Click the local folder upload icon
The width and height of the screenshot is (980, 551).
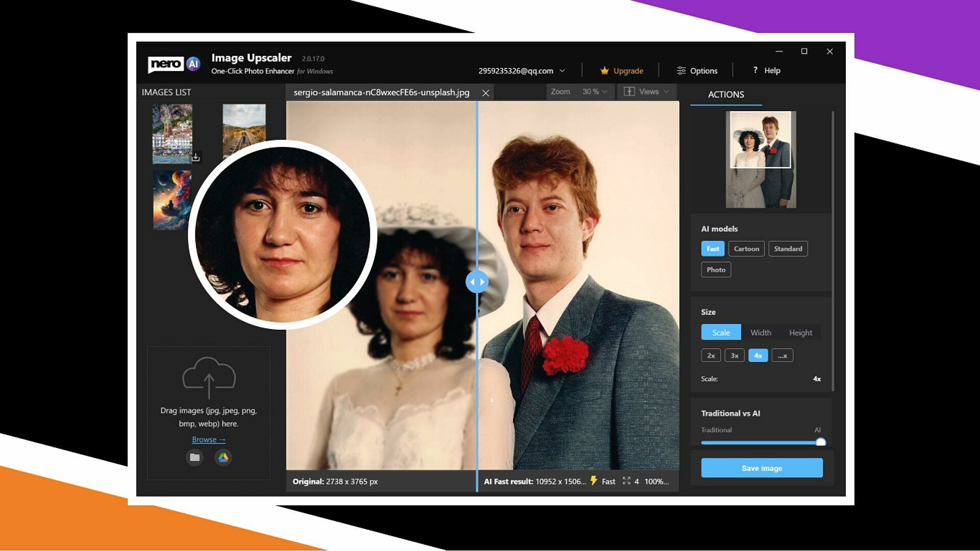coord(194,458)
